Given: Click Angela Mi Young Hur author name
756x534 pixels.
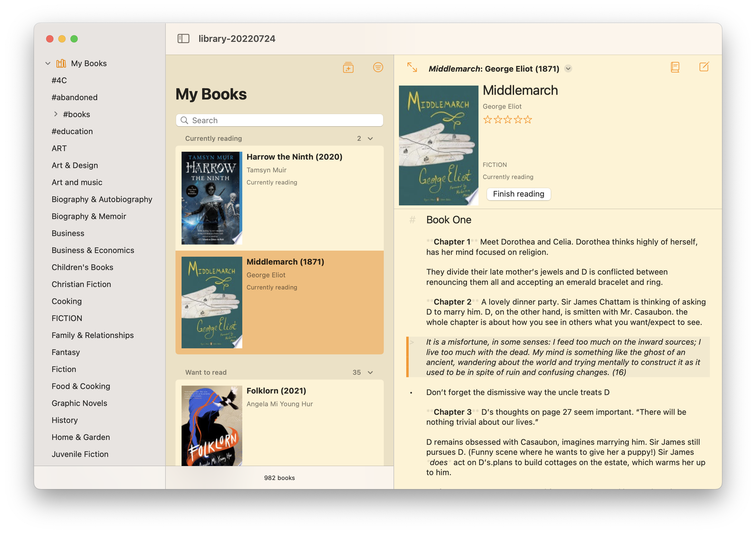Looking at the screenshot, I should pyautogui.click(x=280, y=404).
